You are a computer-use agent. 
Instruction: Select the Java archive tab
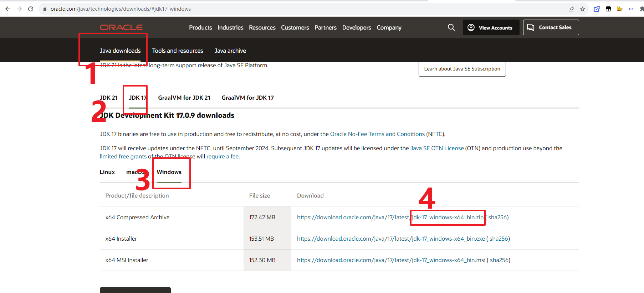230,51
